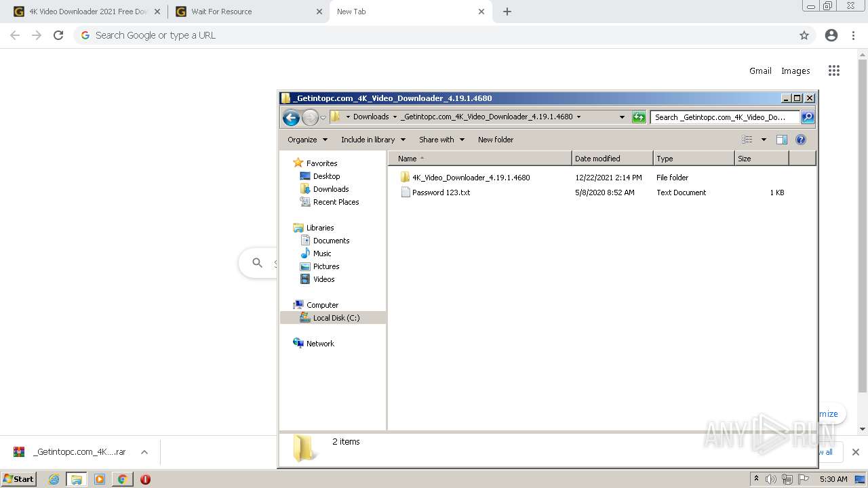This screenshot has height=488, width=868.
Task: Open the Pictures library
Action: click(x=326, y=266)
